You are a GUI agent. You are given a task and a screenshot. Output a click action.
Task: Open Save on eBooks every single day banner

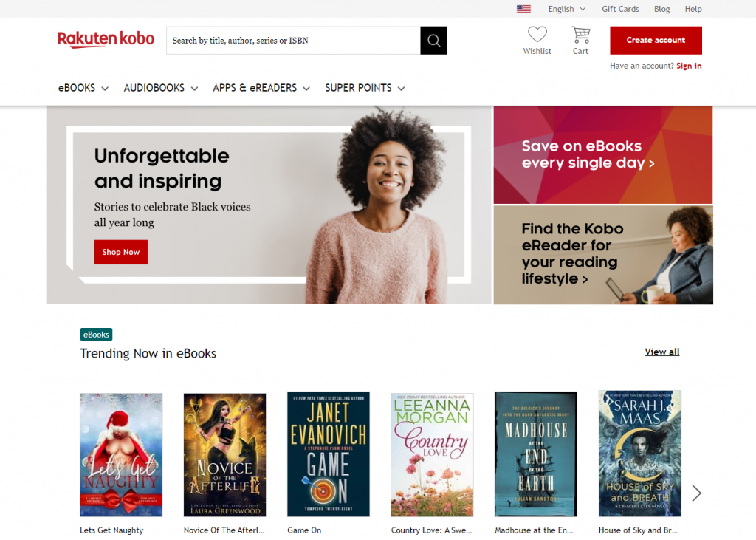602,155
